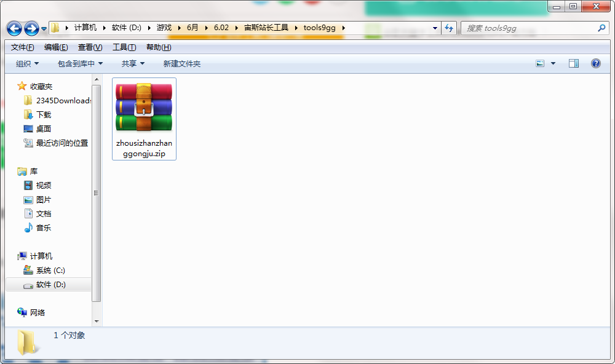Open 最近访问的位置 in favorites
This screenshot has height=364, width=615.
[x=62, y=143]
